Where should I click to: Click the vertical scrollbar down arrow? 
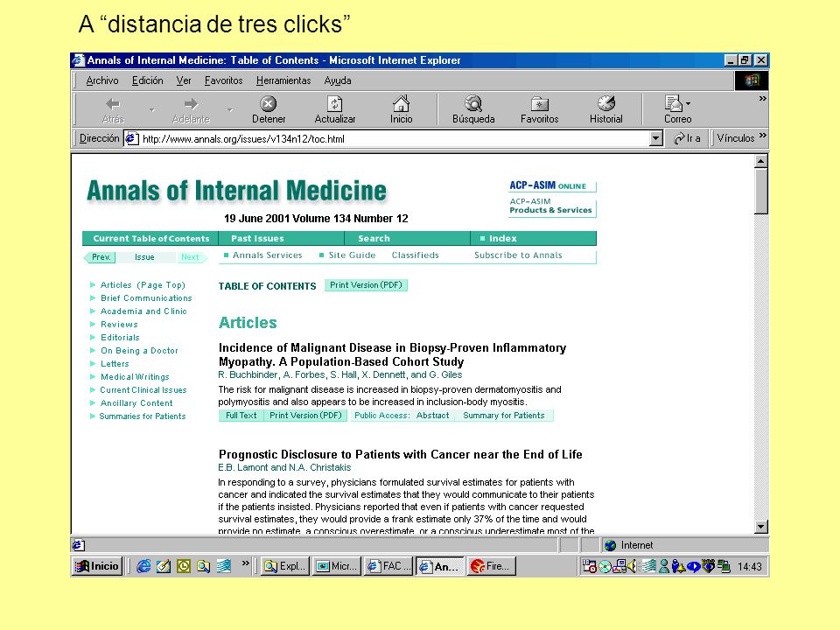click(x=760, y=527)
